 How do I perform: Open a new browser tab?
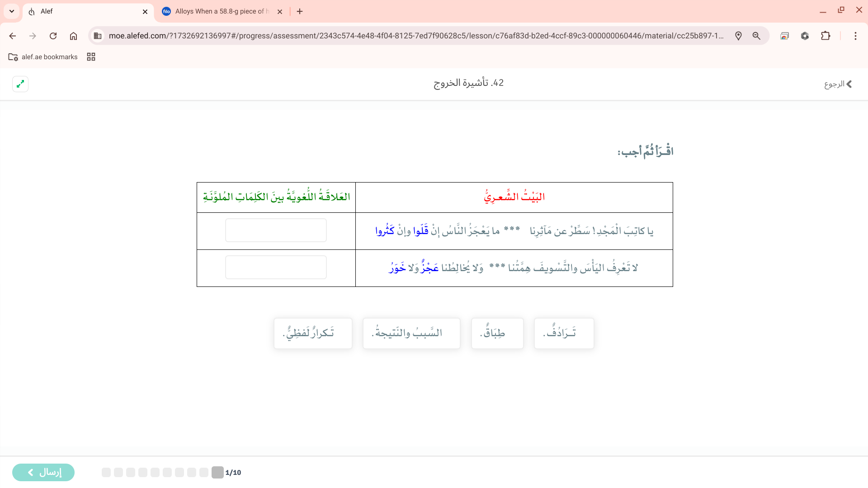pyautogui.click(x=300, y=11)
